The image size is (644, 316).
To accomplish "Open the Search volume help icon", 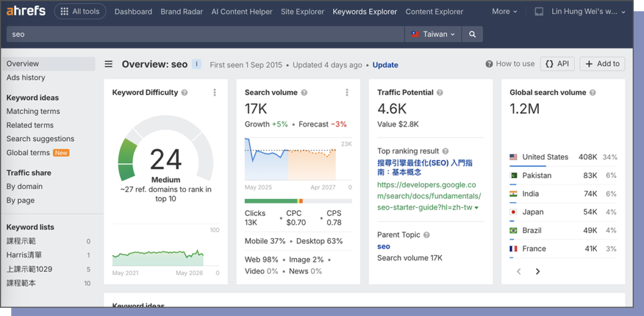I will pos(304,93).
